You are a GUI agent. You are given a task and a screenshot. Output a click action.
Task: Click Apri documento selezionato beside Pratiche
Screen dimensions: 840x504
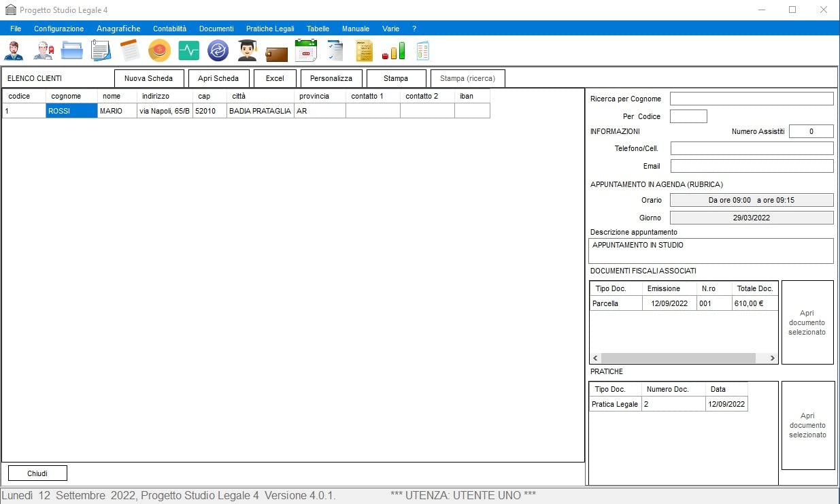tap(807, 425)
